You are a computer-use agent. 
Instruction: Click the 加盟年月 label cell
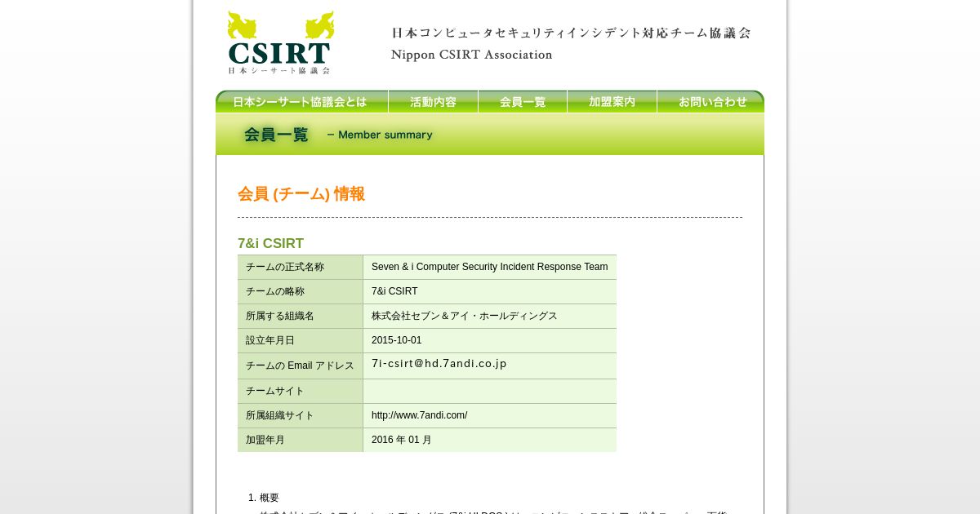pyautogui.click(x=300, y=440)
